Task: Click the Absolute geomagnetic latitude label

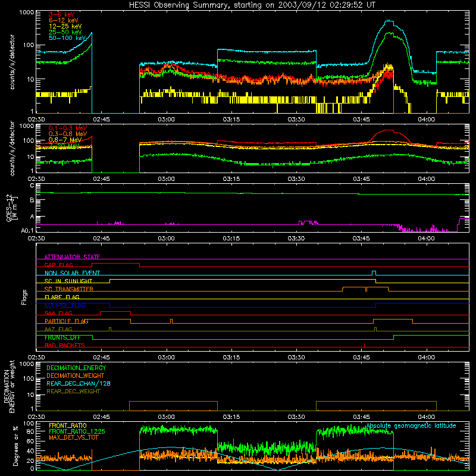Action: click(411, 425)
